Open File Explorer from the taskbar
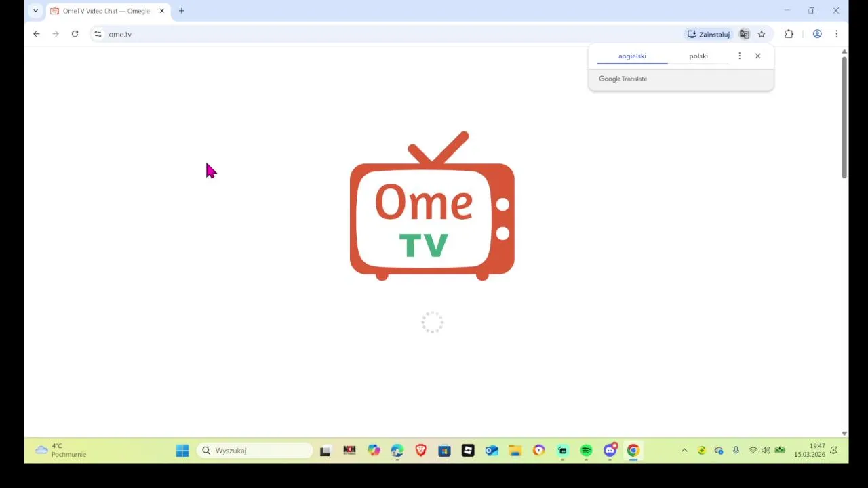This screenshot has width=868, height=488. (515, 451)
